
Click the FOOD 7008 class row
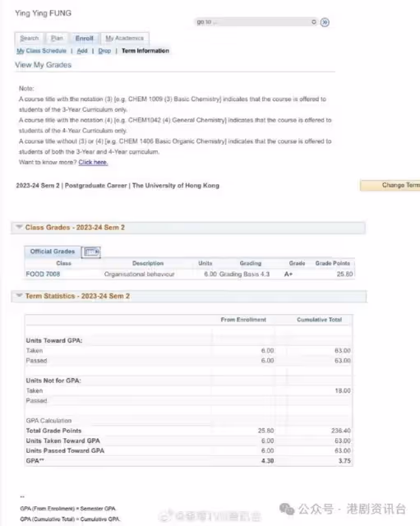tap(190, 274)
